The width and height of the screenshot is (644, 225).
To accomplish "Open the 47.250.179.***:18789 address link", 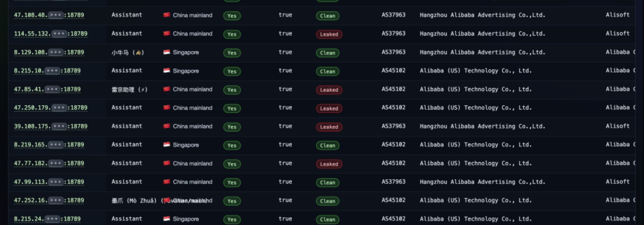I will [x=51, y=108].
